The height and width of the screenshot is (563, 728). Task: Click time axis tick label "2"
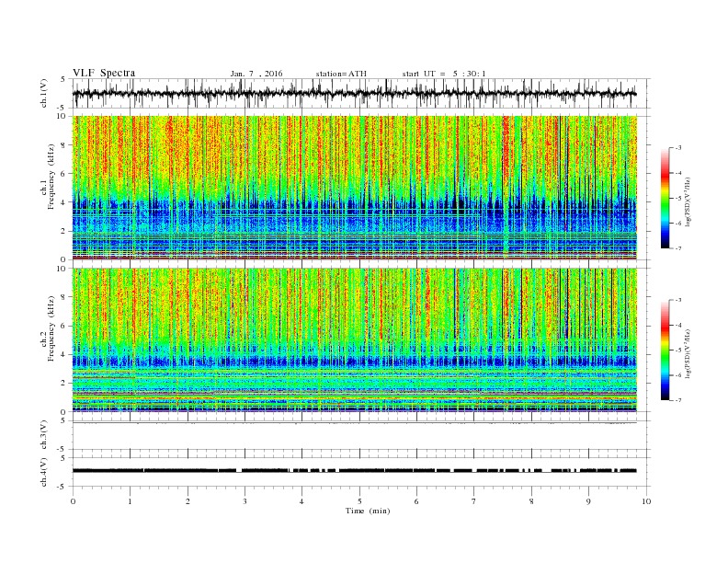pos(188,501)
